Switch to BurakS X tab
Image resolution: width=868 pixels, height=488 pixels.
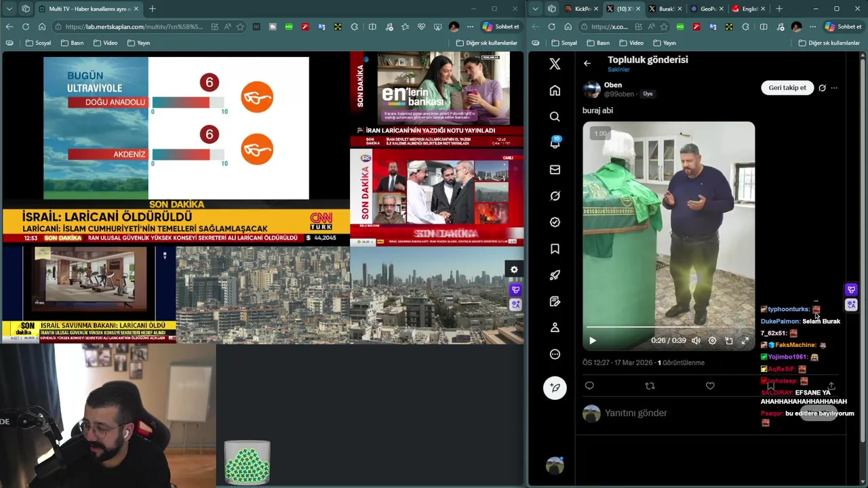(x=664, y=9)
